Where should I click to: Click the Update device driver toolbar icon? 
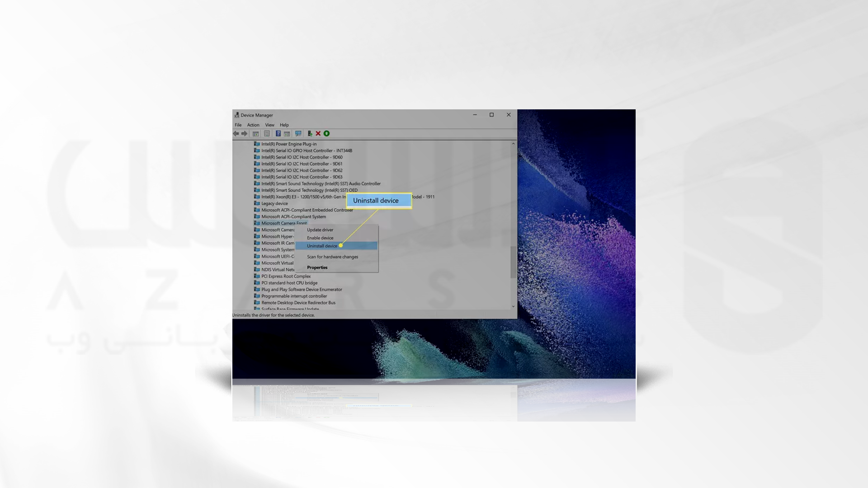click(x=310, y=134)
